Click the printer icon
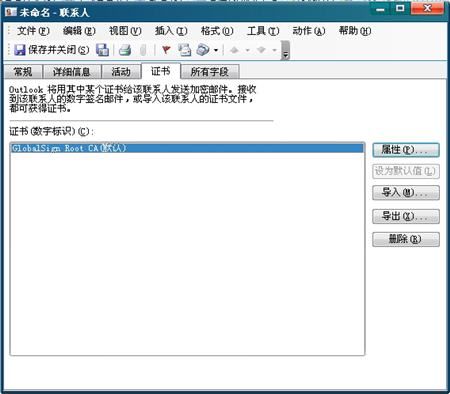The width and height of the screenshot is (450, 394). 125,50
